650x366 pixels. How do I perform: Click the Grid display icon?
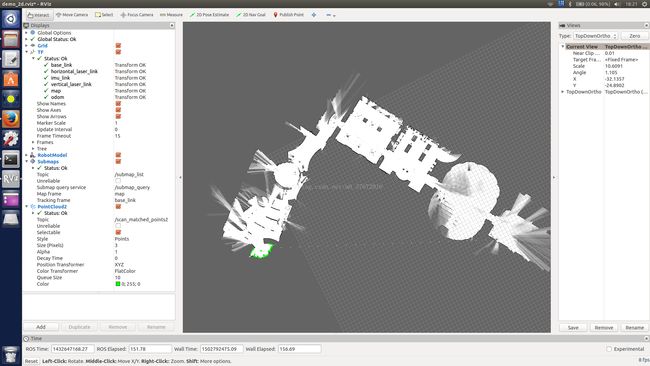(33, 45)
